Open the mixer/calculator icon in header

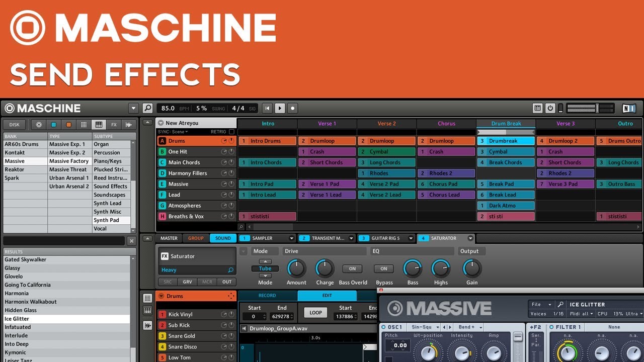coord(538,108)
